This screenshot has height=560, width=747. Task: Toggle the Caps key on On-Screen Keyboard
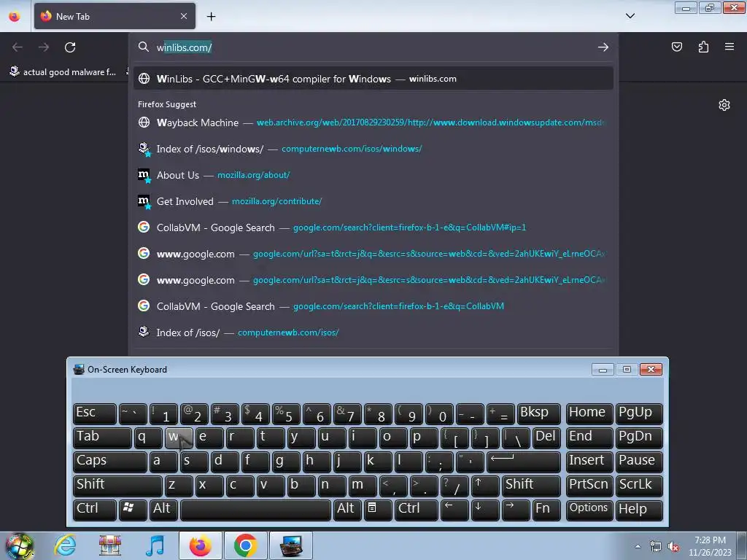110,461
